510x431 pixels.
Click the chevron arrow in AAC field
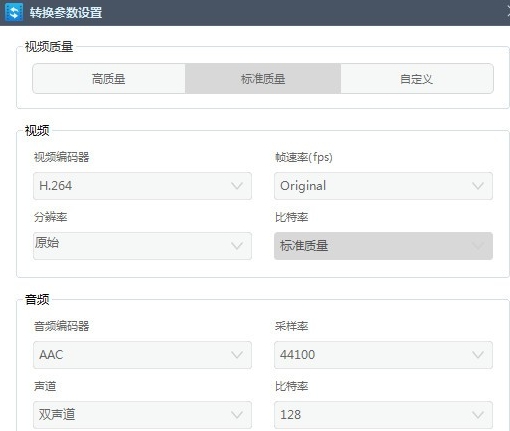(237, 355)
